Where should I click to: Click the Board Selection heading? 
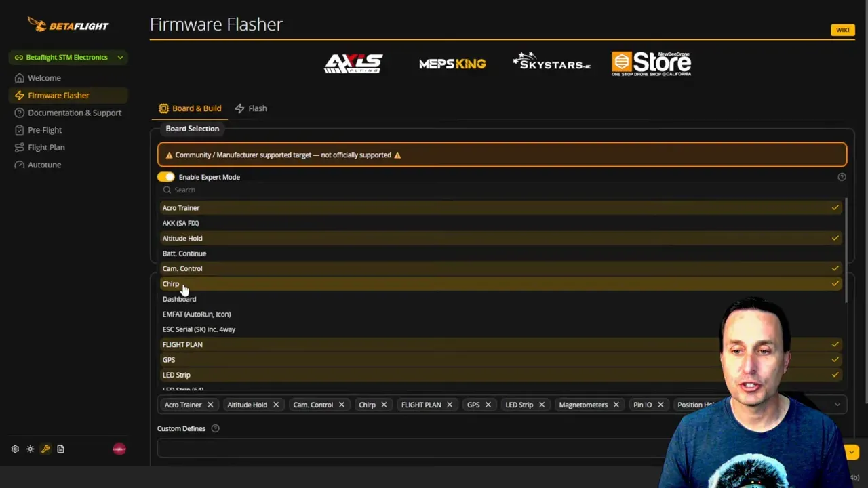pos(193,129)
